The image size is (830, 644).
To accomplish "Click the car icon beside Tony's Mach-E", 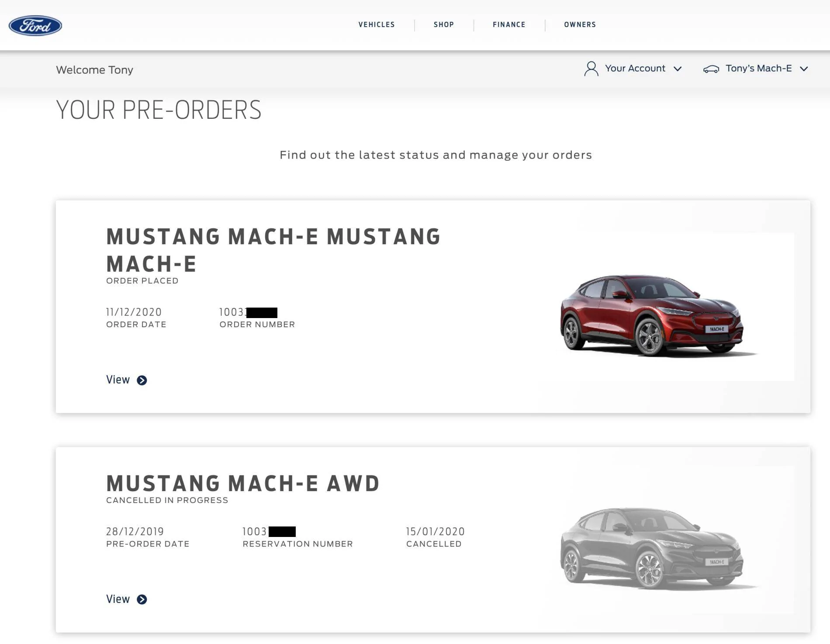I will (711, 69).
